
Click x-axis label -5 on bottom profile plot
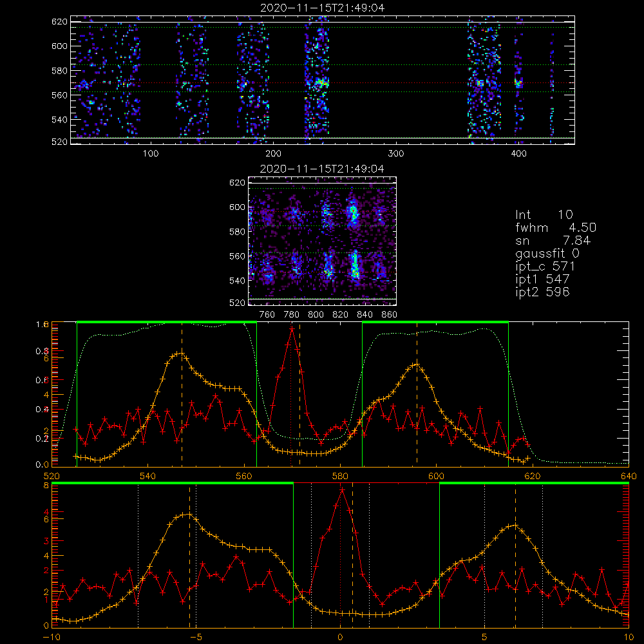[x=196, y=638]
